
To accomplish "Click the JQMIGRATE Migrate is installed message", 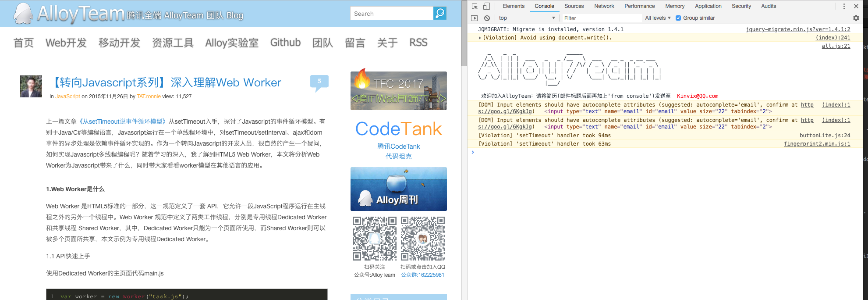I will 551,29.
